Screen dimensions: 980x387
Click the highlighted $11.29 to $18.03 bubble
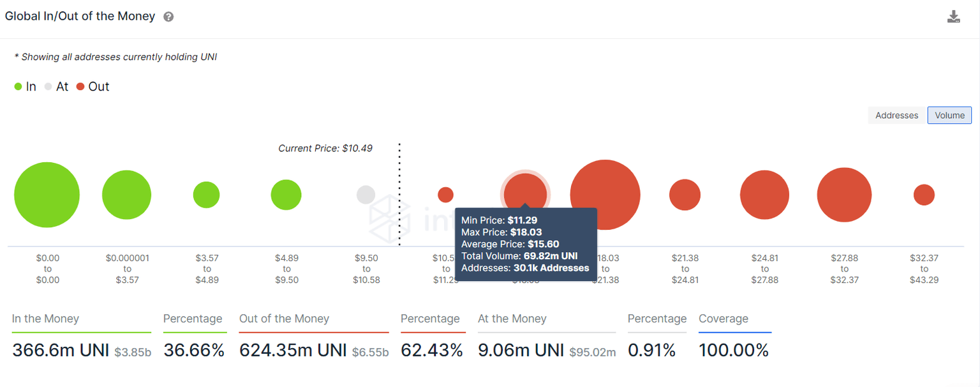[525, 192]
